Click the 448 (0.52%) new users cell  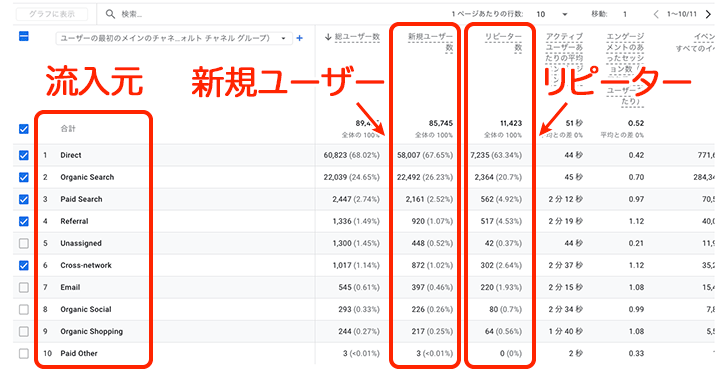pyautogui.click(x=432, y=243)
